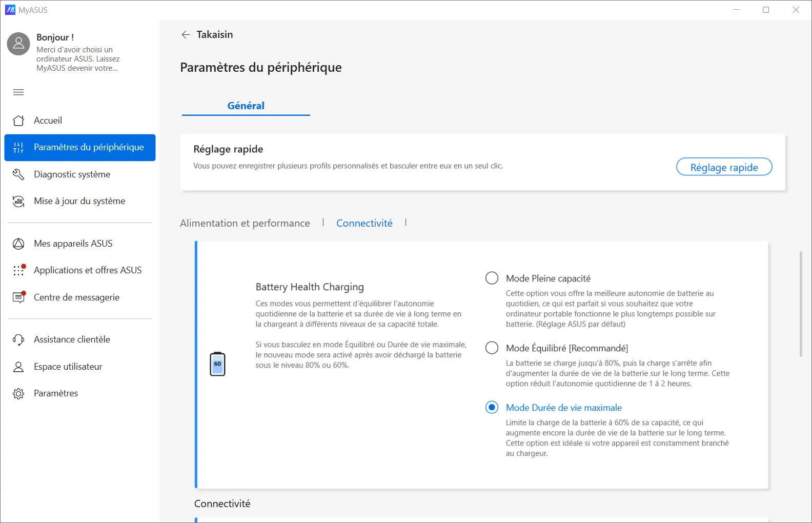Image resolution: width=812 pixels, height=523 pixels.
Task: Select Mode Équilibré radio button
Action: point(492,348)
